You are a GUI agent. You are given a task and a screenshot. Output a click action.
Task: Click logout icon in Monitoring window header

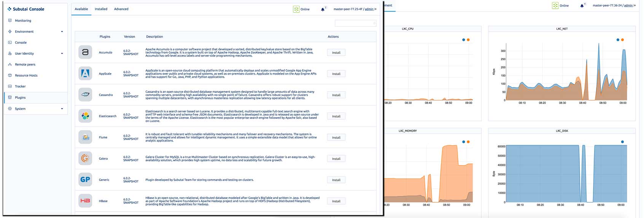pos(634,5)
